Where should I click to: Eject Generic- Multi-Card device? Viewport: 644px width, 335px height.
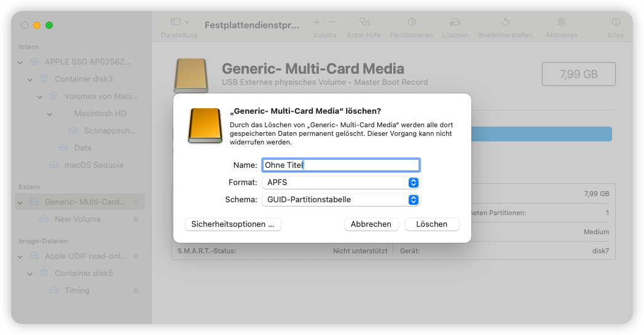(x=136, y=202)
